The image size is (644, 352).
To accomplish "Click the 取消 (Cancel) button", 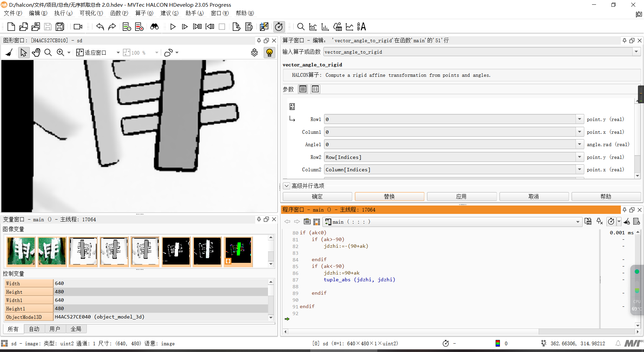I will click(x=534, y=196).
